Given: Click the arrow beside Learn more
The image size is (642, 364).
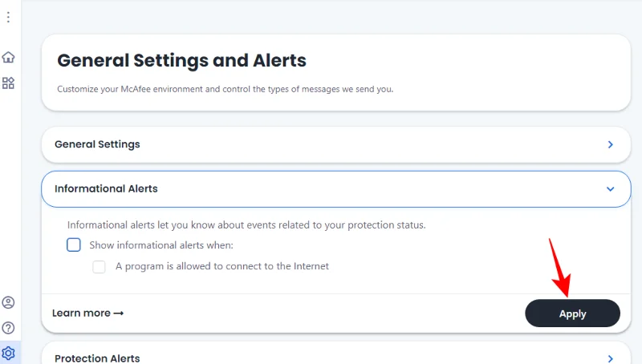Looking at the screenshot, I should click(x=119, y=313).
